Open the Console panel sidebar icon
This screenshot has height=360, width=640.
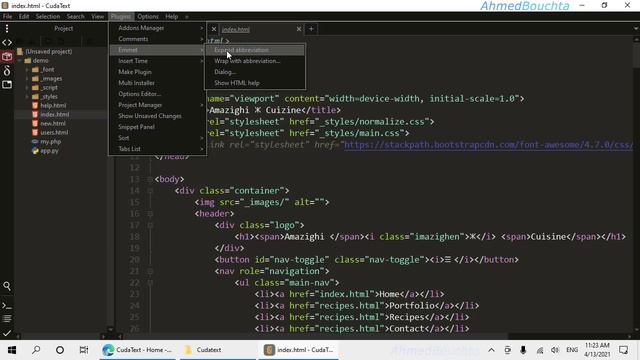coord(7,306)
